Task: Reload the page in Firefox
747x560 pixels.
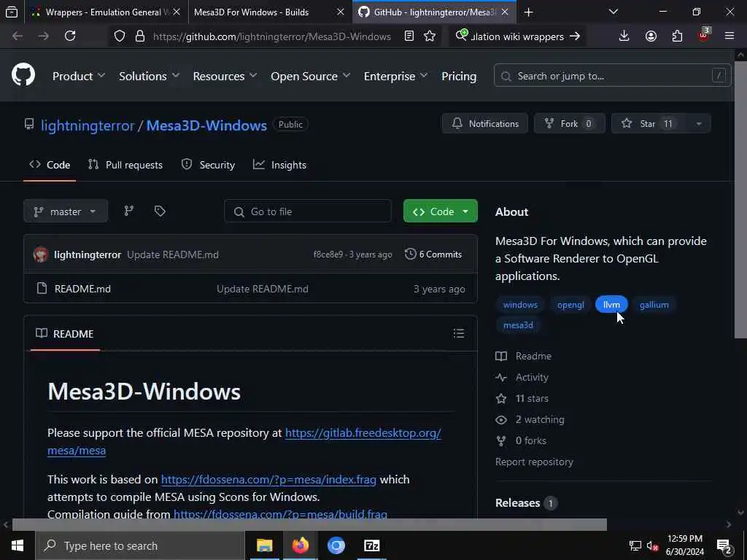Action: (x=70, y=36)
